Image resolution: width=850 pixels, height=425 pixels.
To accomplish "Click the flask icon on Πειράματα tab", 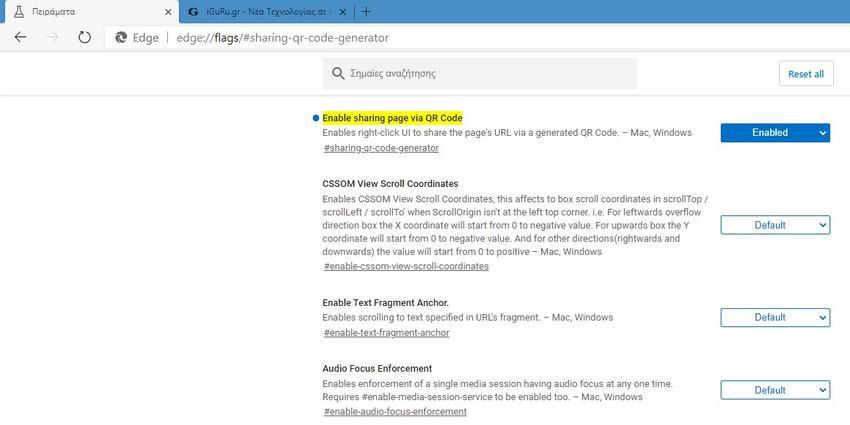I will pos(19,11).
